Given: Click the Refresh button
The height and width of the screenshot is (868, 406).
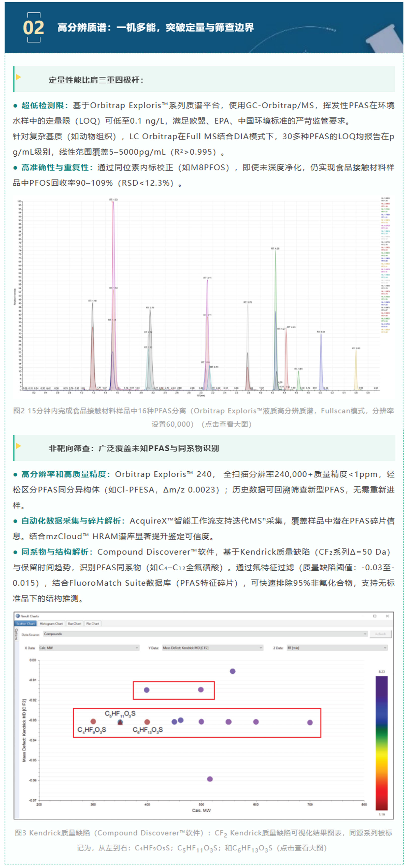Looking at the screenshot, I should pyautogui.click(x=380, y=634).
